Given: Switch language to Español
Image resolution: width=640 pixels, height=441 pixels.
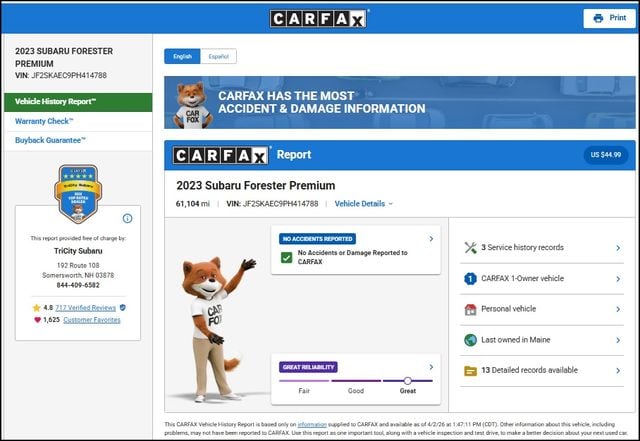Looking at the screenshot, I should (x=218, y=57).
